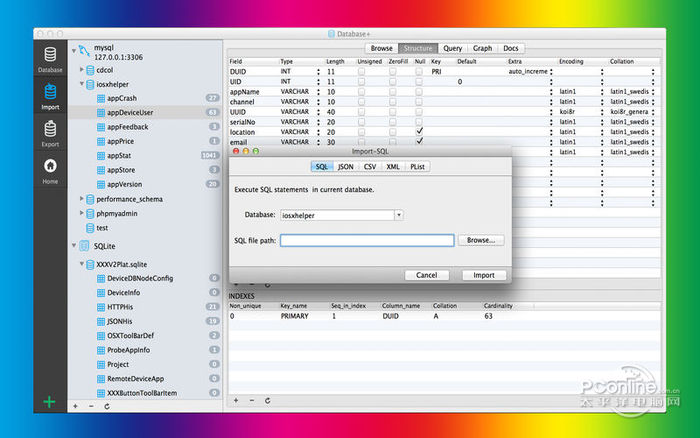Switch to the Query tab
Screen dimensions: 700x438
(452, 48)
